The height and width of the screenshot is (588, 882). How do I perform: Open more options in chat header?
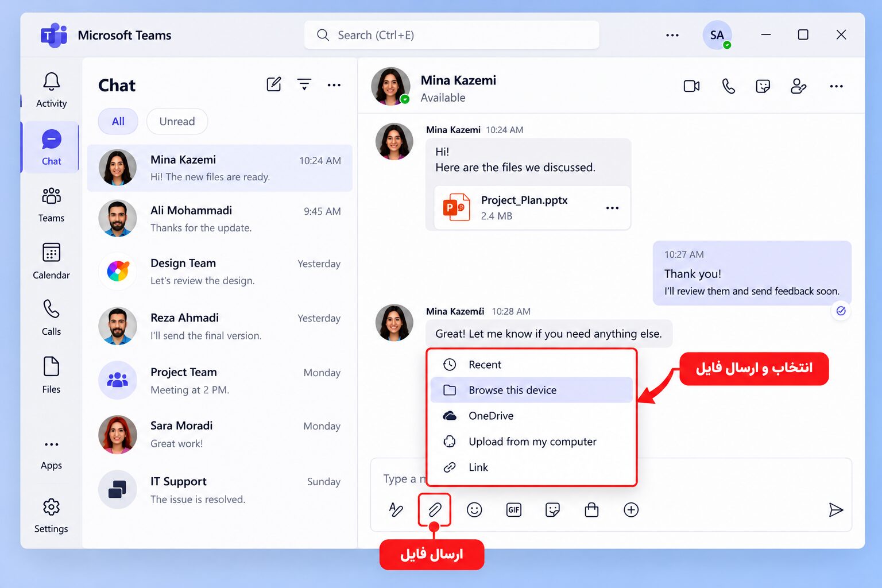pos(836,86)
